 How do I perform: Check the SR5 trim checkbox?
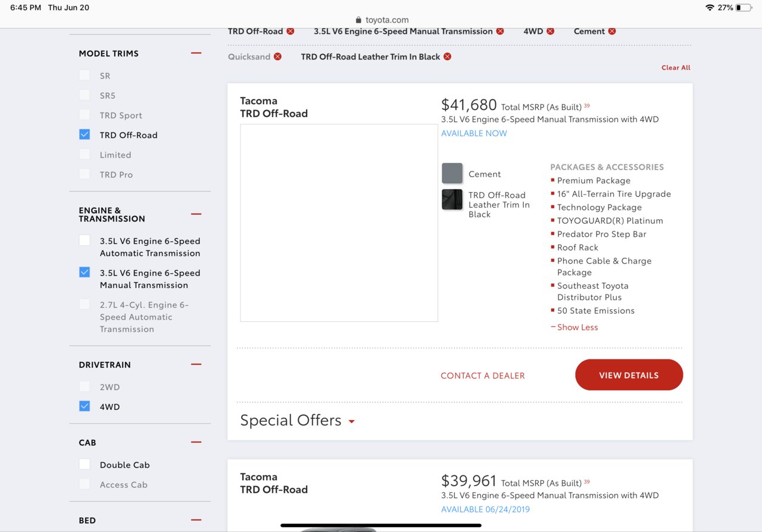pyautogui.click(x=85, y=95)
